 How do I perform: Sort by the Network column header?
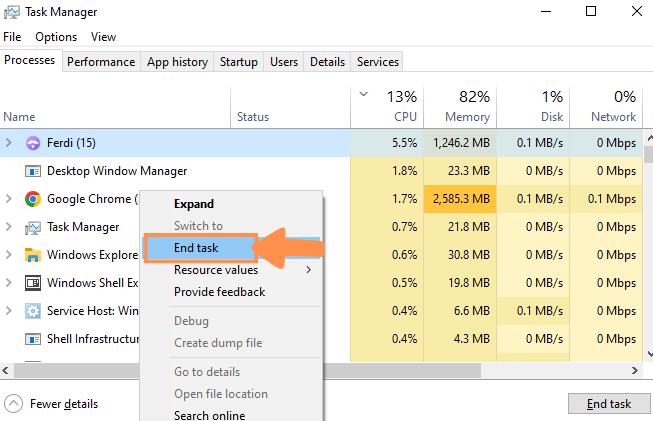[606, 107]
